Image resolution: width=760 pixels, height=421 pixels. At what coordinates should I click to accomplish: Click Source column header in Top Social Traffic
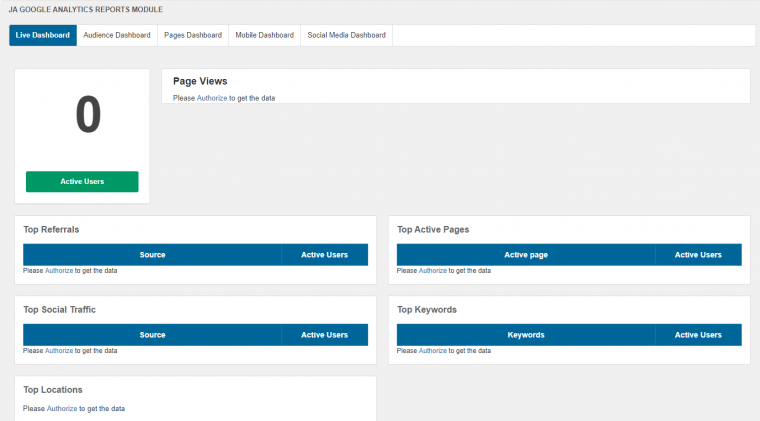pos(152,335)
